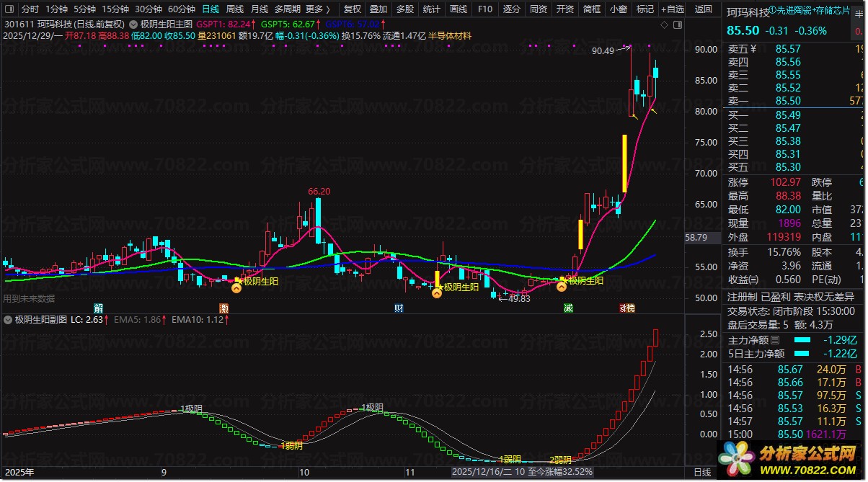
Task: Click the circle arrow icon beside 极阴生阳主图
Action: click(x=134, y=23)
